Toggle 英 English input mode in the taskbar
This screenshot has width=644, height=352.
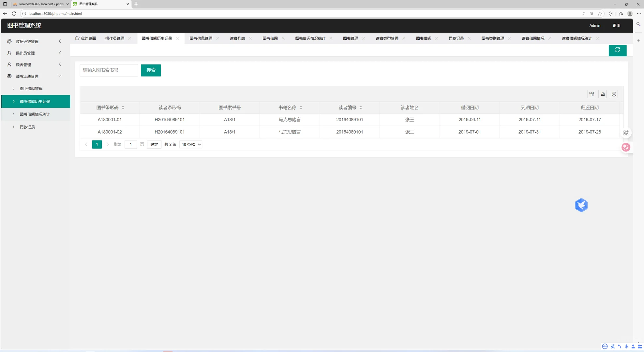[612, 346]
